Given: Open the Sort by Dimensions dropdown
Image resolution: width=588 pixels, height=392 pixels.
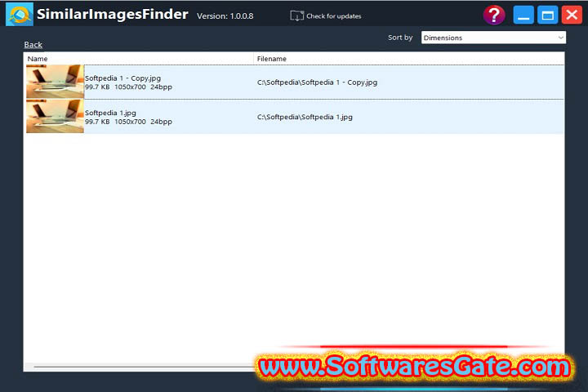Looking at the screenshot, I should pos(493,38).
